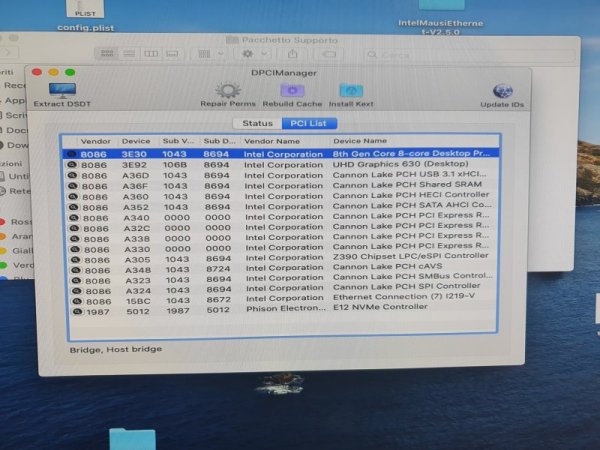
Task: Click sub vendor value 106B
Action: 175,165
